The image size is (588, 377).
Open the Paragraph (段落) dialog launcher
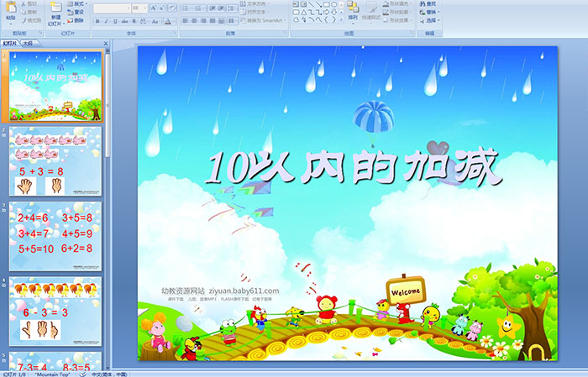[286, 33]
